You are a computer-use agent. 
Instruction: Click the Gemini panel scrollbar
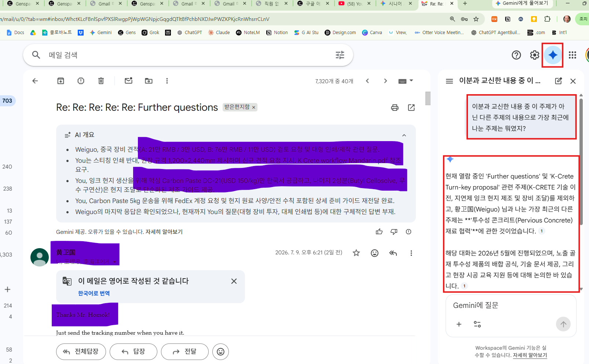click(581, 161)
